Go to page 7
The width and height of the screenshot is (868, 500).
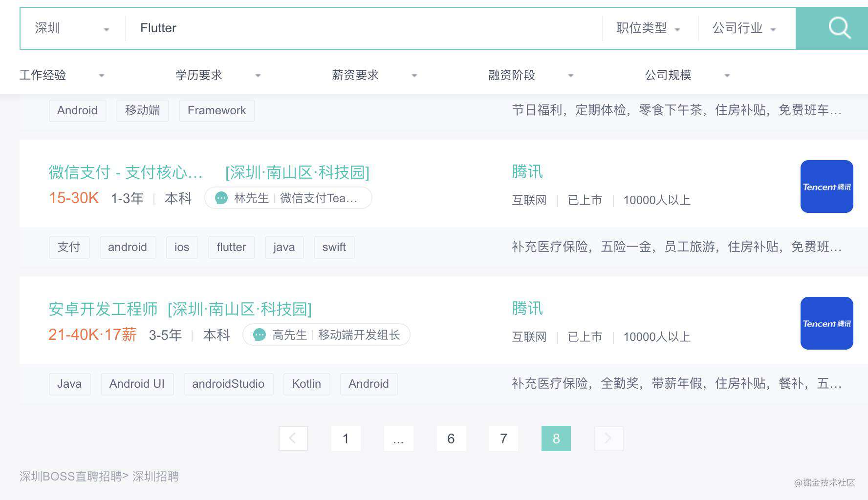tap(503, 438)
